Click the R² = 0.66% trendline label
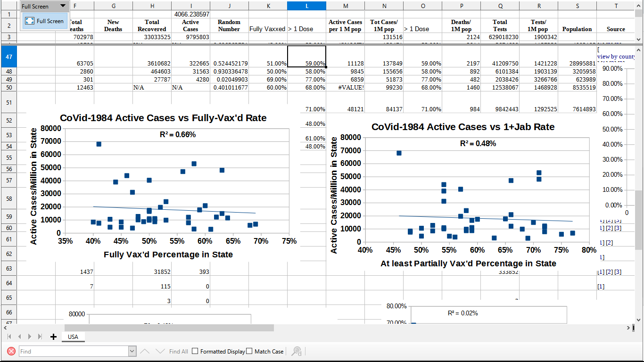 coord(178,134)
